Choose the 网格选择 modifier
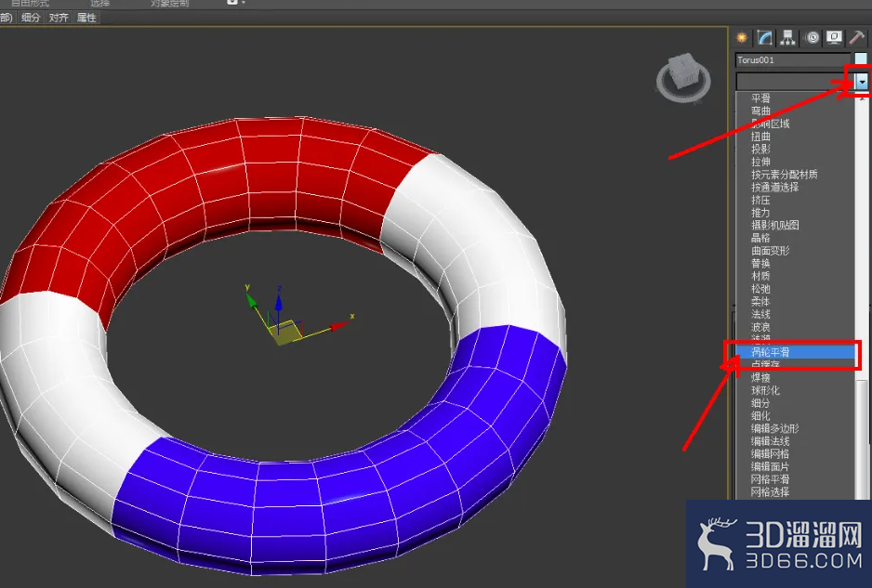 (x=771, y=491)
